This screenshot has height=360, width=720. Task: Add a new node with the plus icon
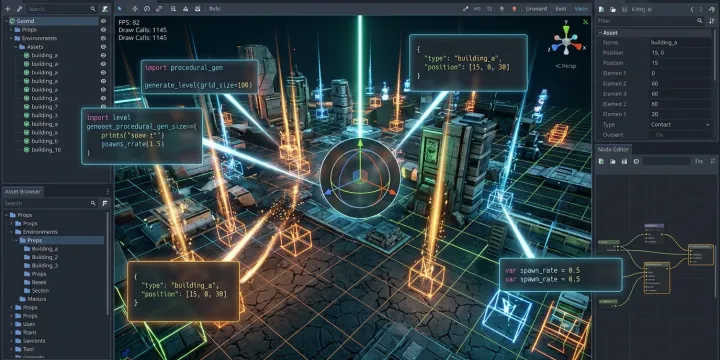(x=7, y=9)
